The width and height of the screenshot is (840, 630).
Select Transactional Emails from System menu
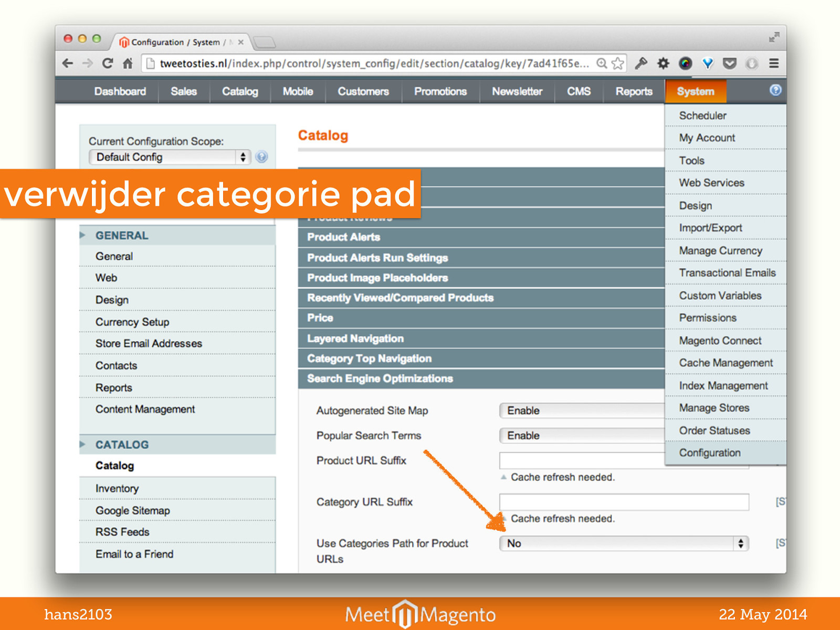pos(726,273)
